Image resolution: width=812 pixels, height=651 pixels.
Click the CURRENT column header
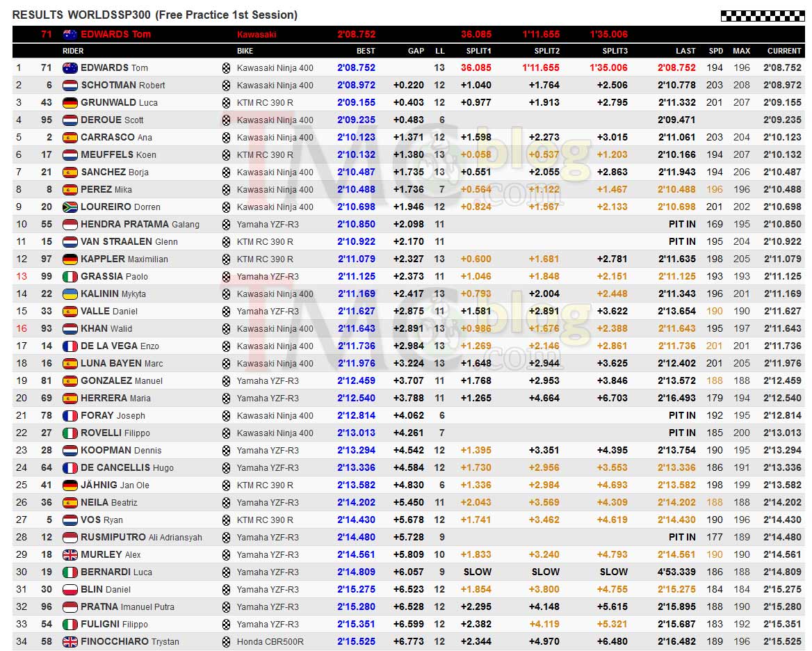(x=784, y=51)
